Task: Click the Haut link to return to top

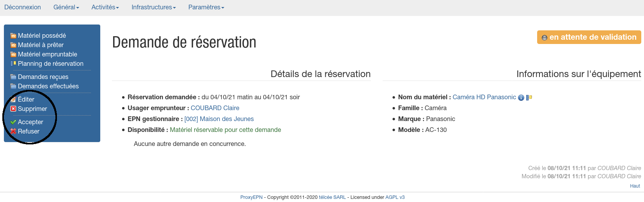Action: click(x=635, y=186)
